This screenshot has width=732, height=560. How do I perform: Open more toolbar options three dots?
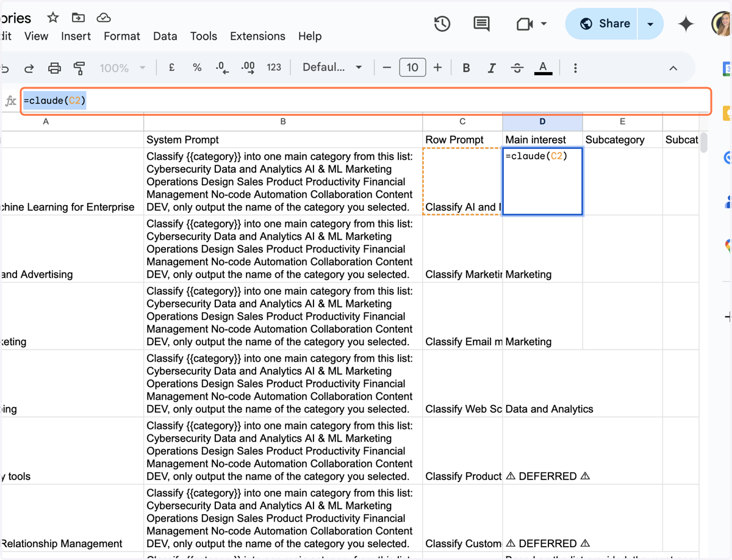tap(575, 68)
